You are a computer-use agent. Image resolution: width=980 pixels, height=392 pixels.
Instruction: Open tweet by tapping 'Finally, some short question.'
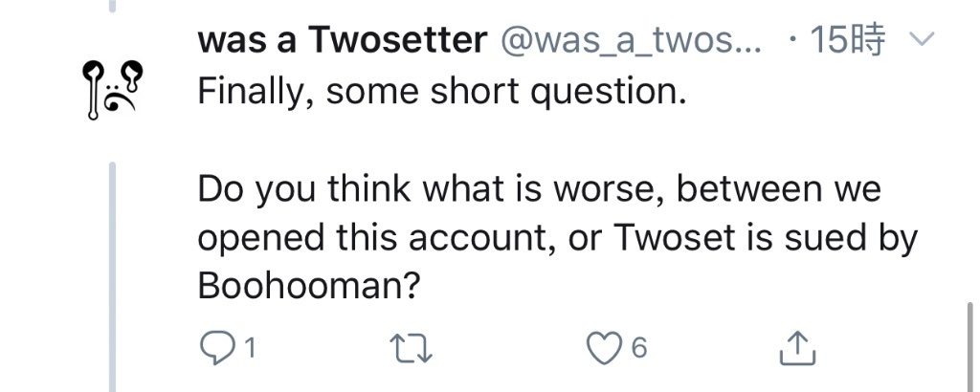441,92
